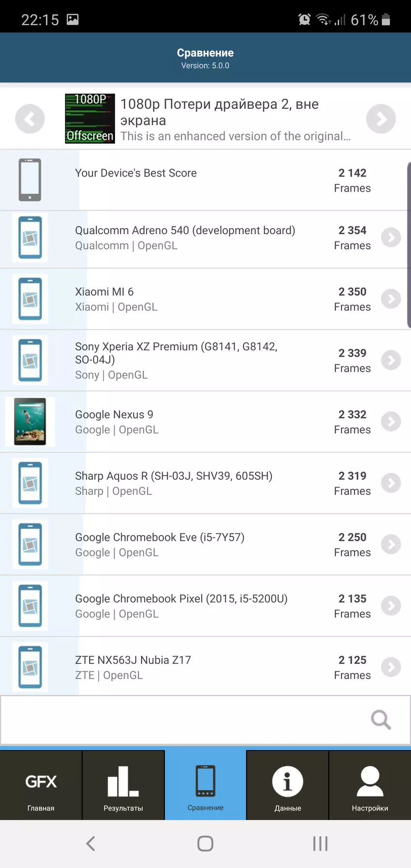Select Сравнение comparison tab
The height and width of the screenshot is (868, 411).
click(x=205, y=785)
